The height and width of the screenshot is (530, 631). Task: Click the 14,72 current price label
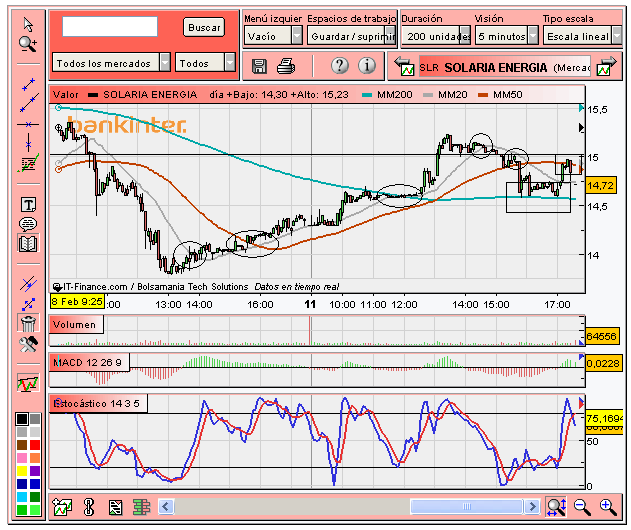coord(600,186)
